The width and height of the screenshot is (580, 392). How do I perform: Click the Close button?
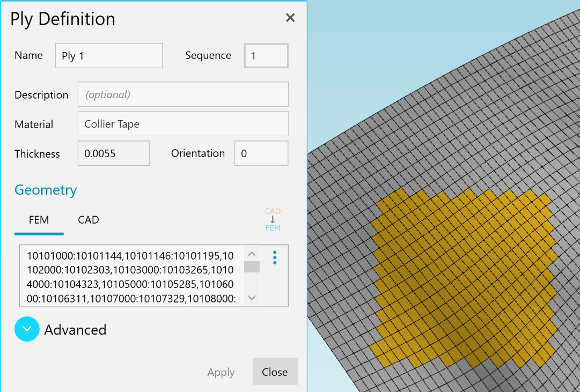(275, 371)
